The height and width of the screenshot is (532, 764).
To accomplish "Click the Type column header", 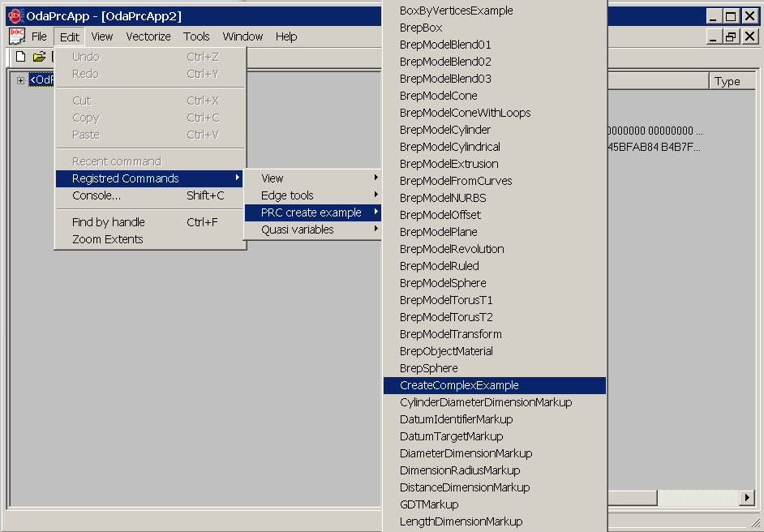I will point(732,81).
